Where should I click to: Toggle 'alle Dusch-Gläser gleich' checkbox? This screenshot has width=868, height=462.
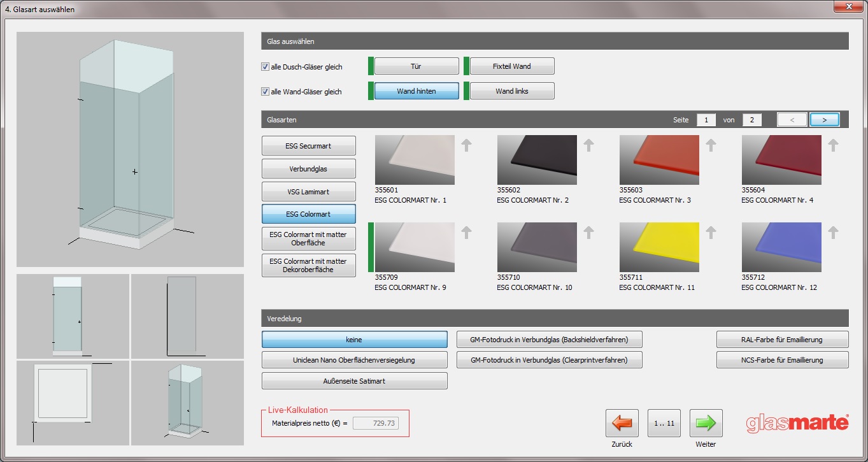[x=265, y=67]
